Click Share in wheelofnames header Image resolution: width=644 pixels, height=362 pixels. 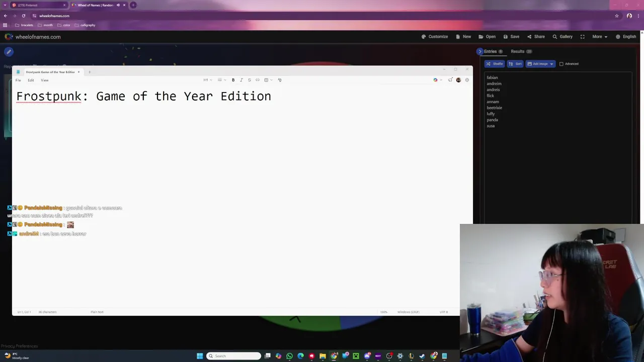536,37
